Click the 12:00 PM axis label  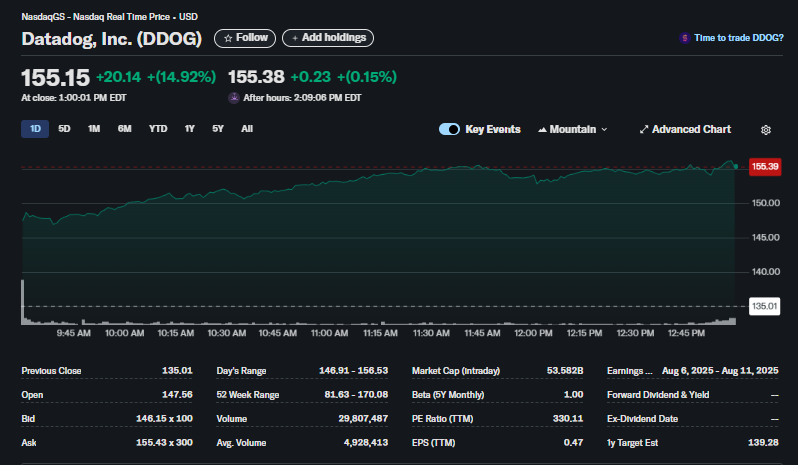click(x=533, y=333)
